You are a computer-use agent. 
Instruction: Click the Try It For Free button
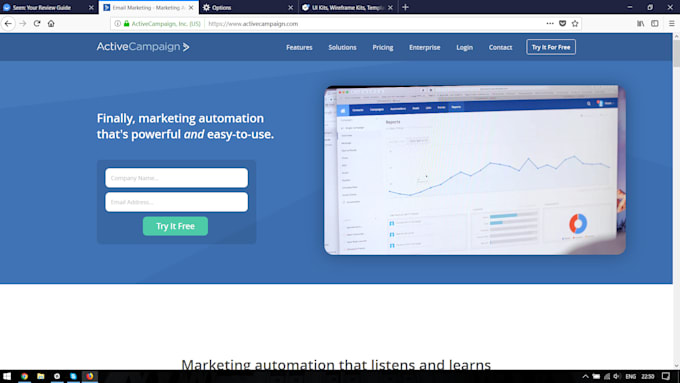[551, 47]
